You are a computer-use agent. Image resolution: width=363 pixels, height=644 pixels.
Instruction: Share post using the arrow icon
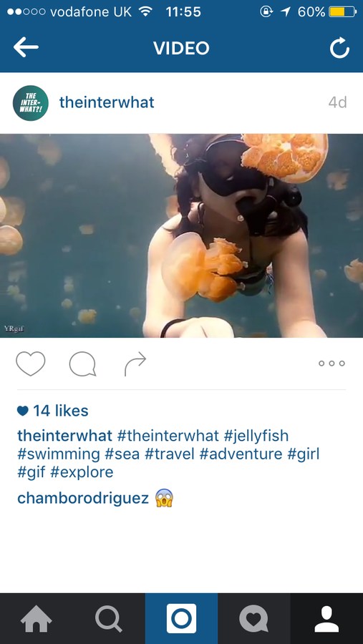pyautogui.click(x=135, y=364)
